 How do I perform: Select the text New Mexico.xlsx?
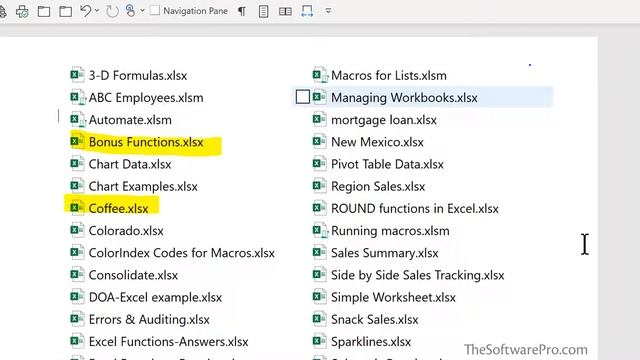click(x=377, y=142)
